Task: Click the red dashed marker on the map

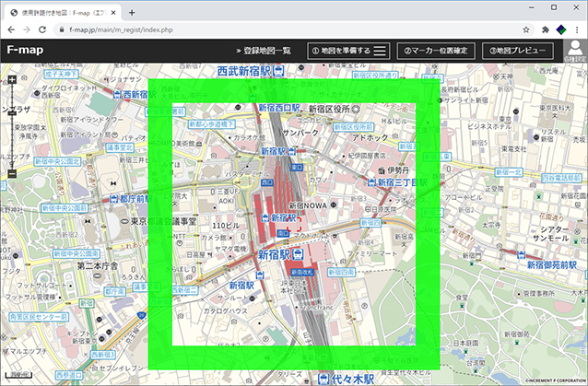Action: pyautogui.click(x=294, y=224)
